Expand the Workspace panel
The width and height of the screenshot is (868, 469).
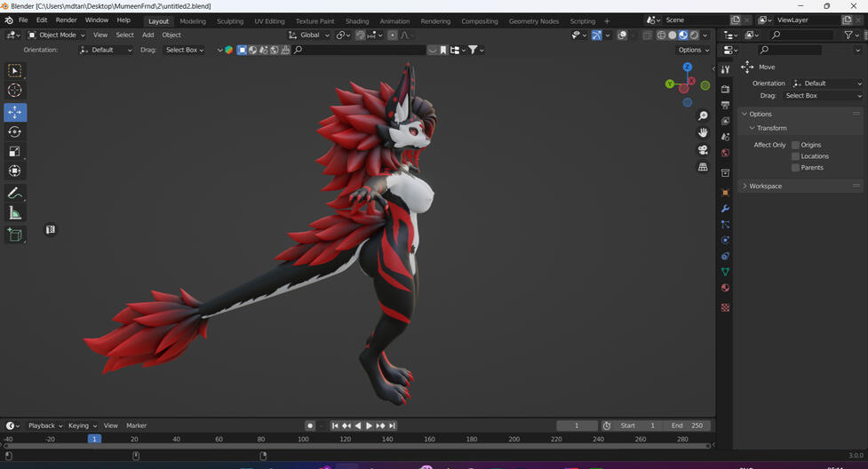(x=800, y=186)
